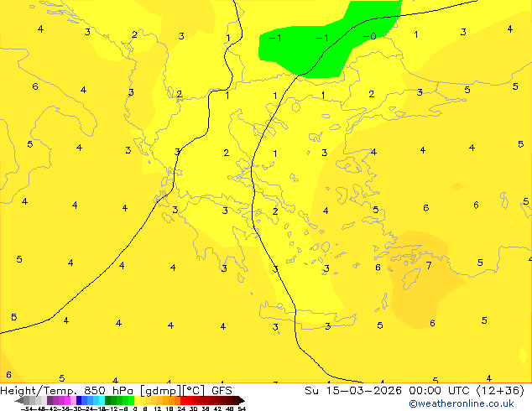
Task: Select the cyan swatch in temperature legend
Action: tap(102, 400)
